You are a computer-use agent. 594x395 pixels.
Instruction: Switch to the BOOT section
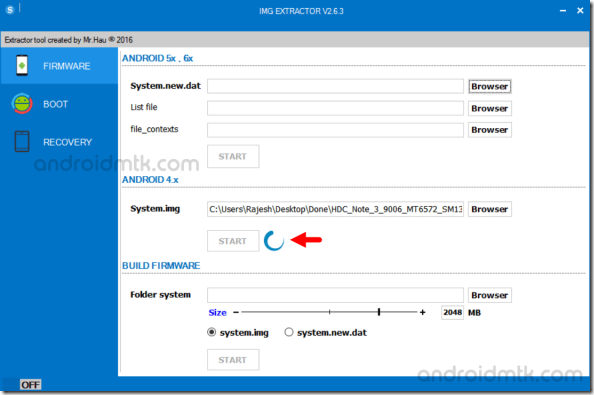pos(59,104)
